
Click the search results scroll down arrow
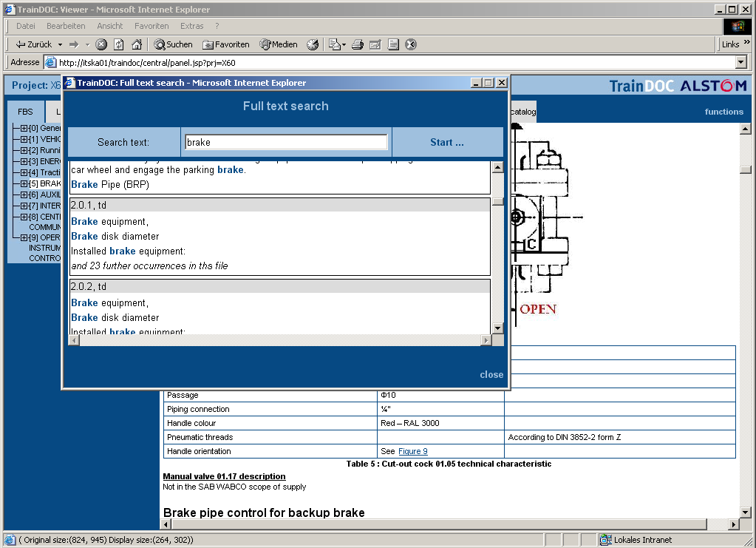(x=497, y=328)
